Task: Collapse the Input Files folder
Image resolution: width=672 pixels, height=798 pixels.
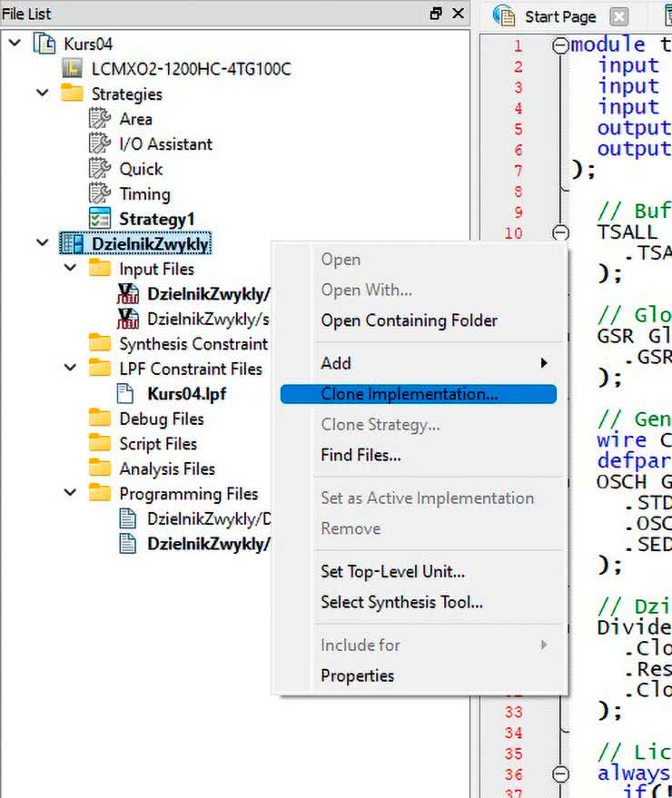Action: click(71, 269)
